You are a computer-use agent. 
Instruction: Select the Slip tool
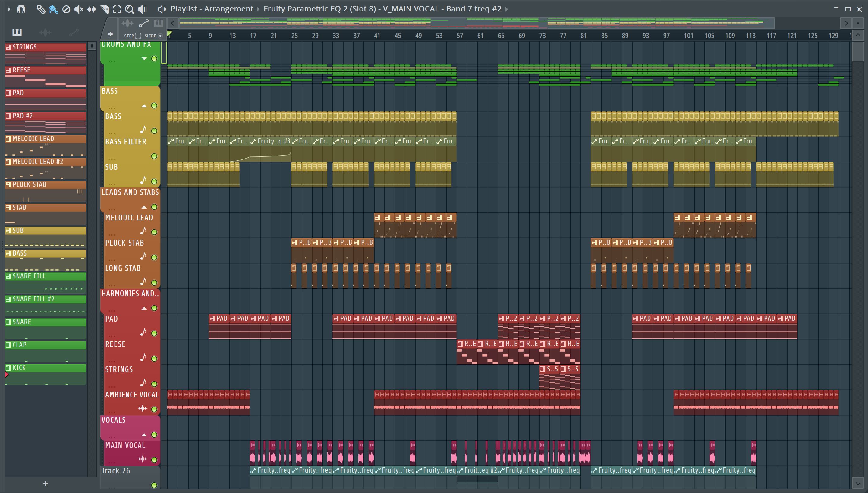click(91, 9)
